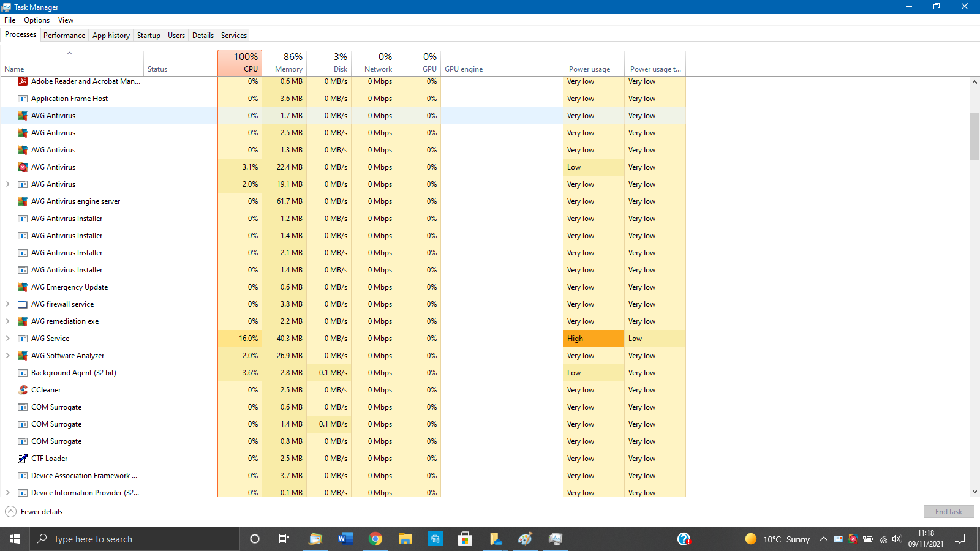The image size is (980, 551).
Task: Click the scrollbar up arrow
Action: click(x=974, y=82)
